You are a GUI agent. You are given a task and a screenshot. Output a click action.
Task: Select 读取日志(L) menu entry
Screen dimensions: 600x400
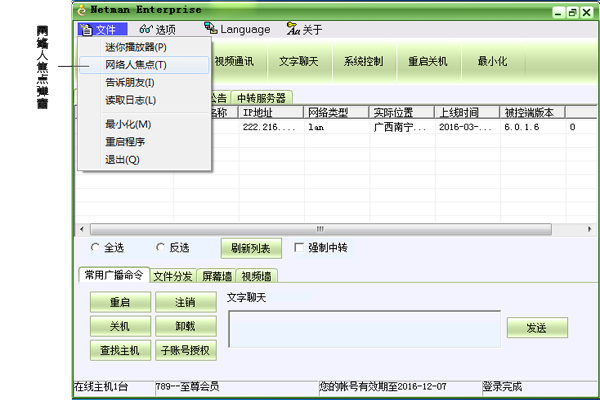[130, 100]
